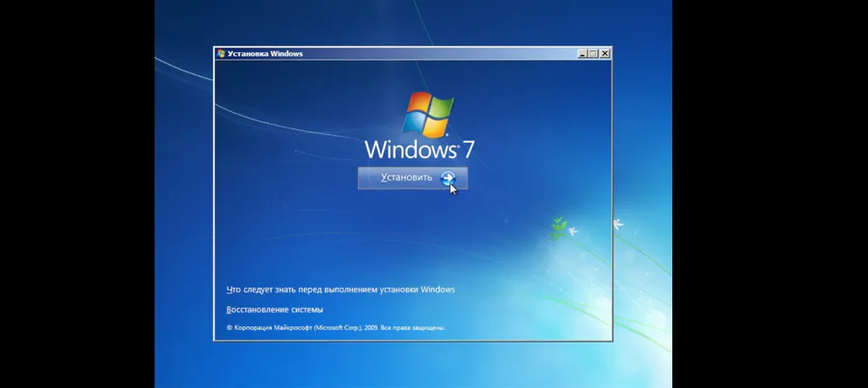
Task: Open 'Что следует знать перед выполнением установки Windows' link
Action: tap(340, 290)
